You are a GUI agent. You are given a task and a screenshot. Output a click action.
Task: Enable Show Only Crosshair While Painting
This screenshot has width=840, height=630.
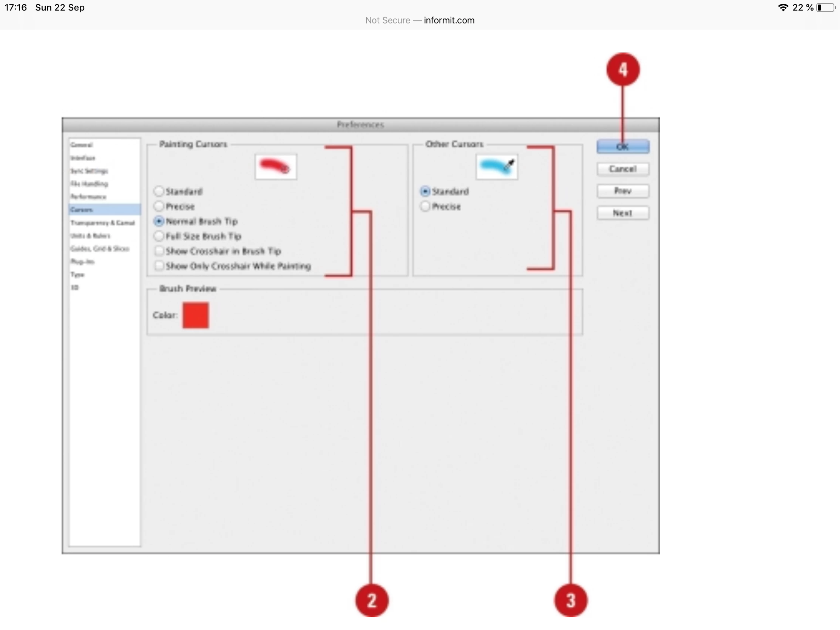point(159,266)
